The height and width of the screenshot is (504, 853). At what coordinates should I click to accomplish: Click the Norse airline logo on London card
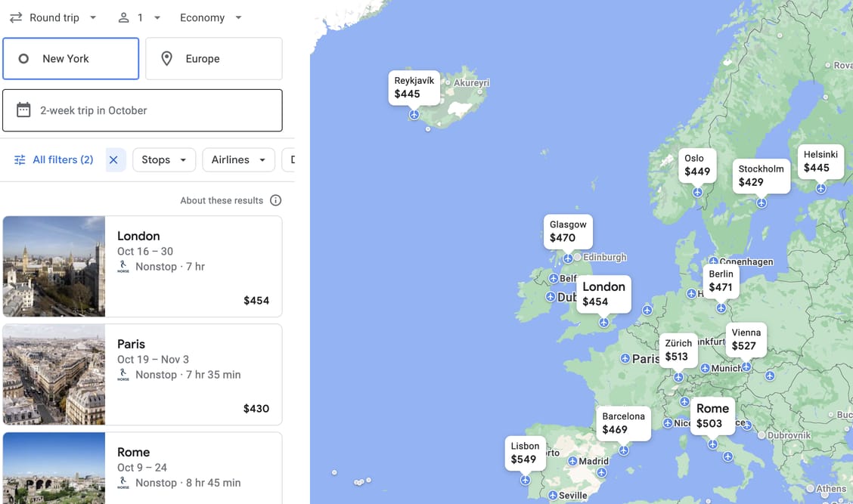click(x=123, y=267)
